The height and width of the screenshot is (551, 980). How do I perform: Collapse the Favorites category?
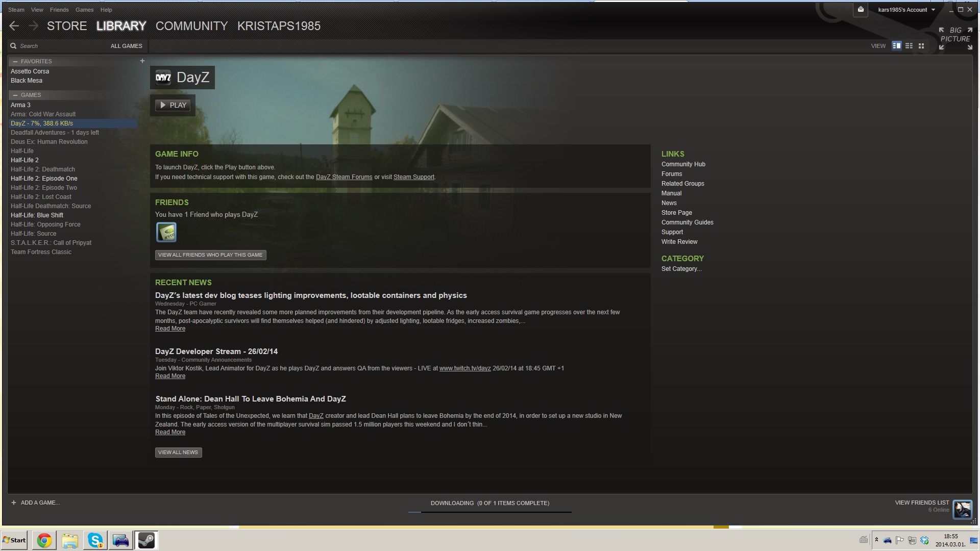[x=15, y=61]
